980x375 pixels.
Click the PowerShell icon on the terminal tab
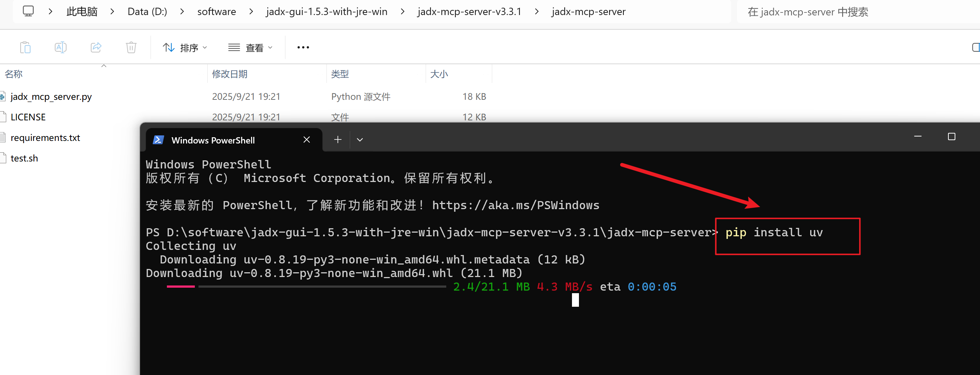158,140
